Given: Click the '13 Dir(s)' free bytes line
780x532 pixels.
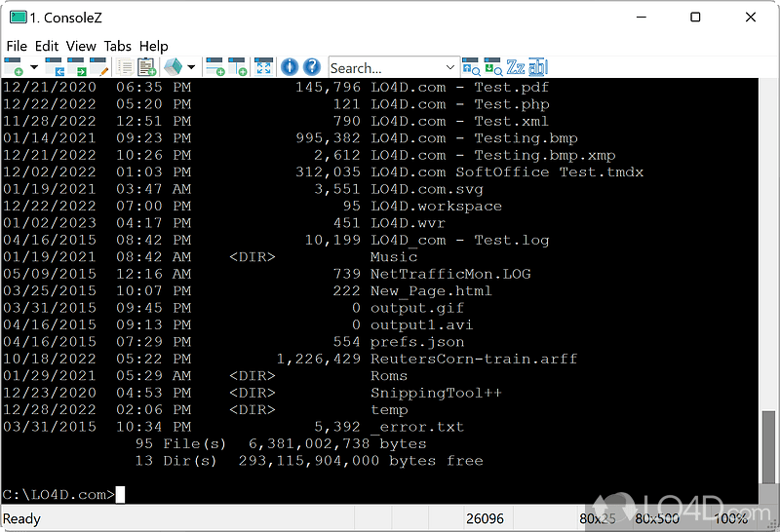Looking at the screenshot, I should (309, 461).
